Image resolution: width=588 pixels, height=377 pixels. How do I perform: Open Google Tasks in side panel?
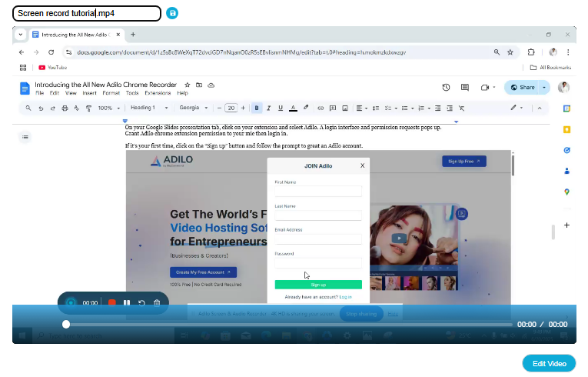coord(566,150)
